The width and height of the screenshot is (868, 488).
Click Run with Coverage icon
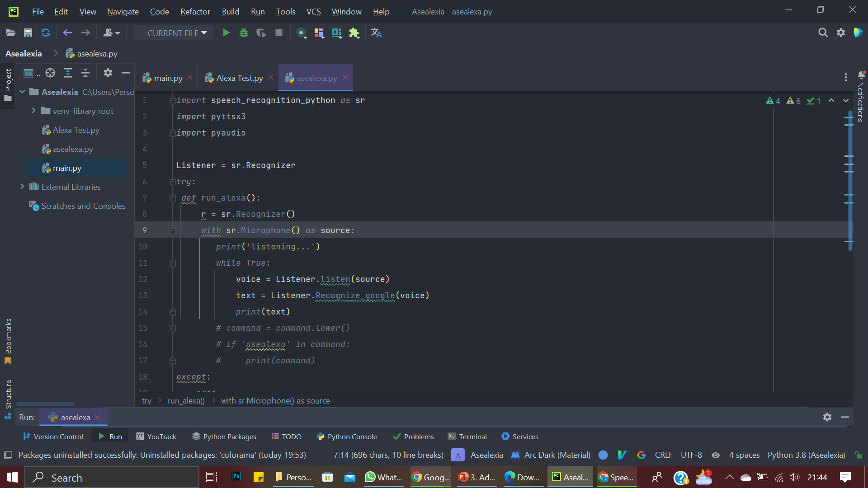[x=261, y=33]
